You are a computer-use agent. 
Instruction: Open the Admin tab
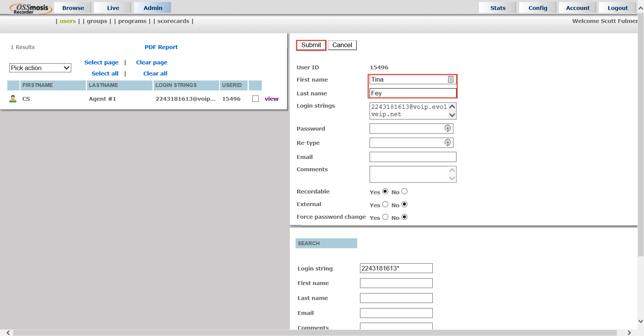coord(153,8)
